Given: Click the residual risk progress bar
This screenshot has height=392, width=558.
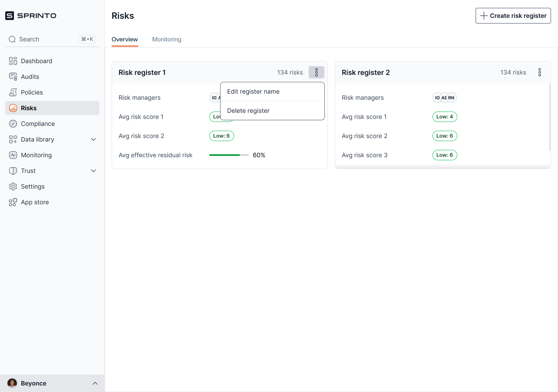Looking at the screenshot, I should pyautogui.click(x=229, y=155).
